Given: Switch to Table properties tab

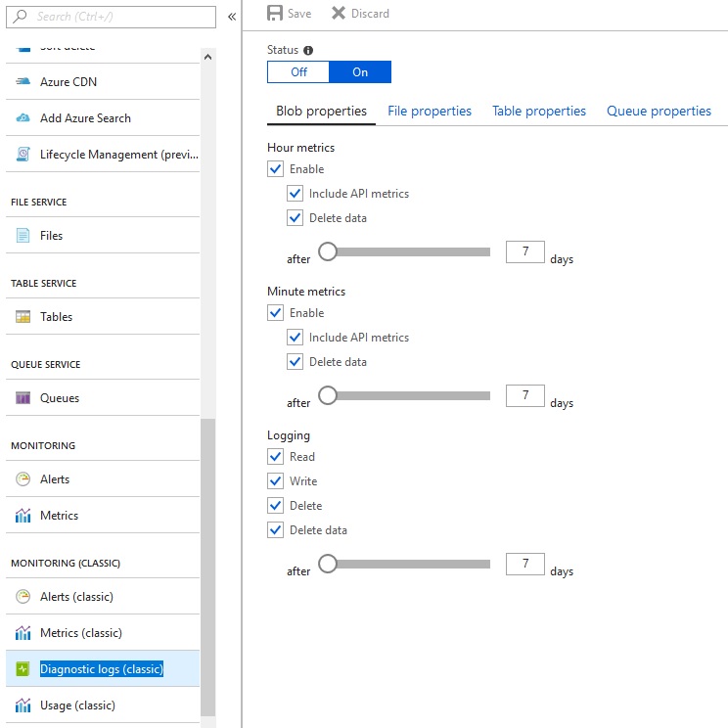Looking at the screenshot, I should coord(539,111).
